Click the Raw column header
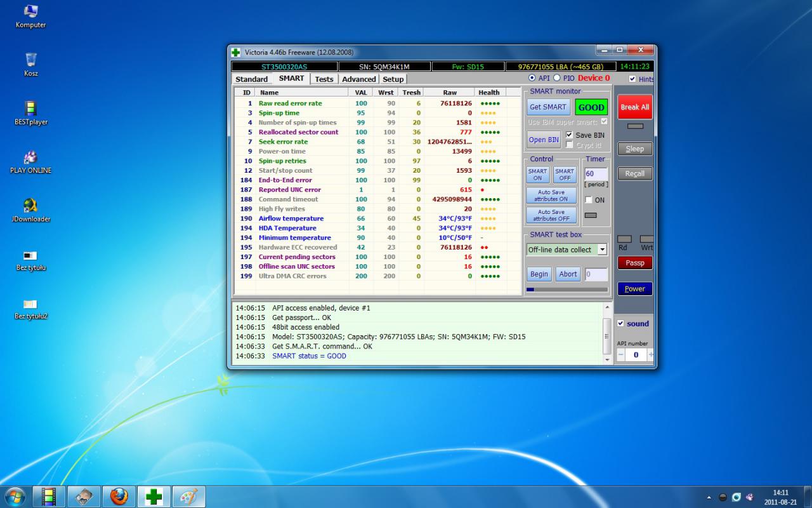Viewport: 812px width, 508px height. [450, 92]
